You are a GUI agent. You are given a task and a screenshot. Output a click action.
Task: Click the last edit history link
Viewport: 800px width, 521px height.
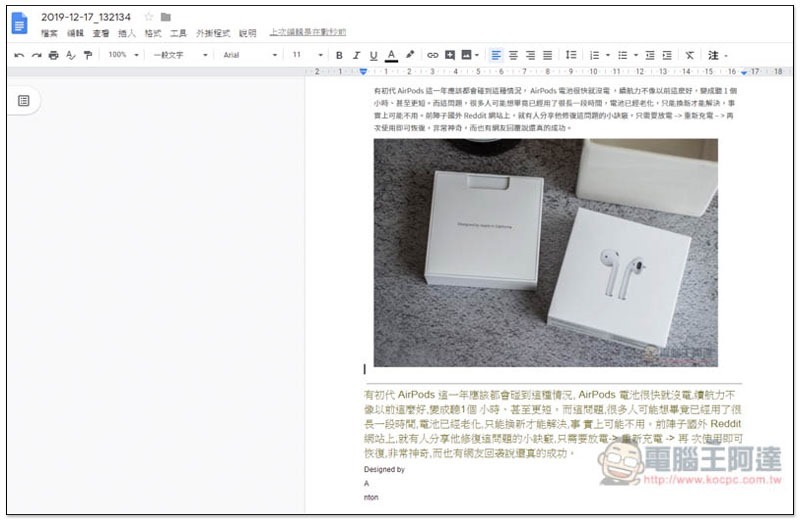(307, 33)
